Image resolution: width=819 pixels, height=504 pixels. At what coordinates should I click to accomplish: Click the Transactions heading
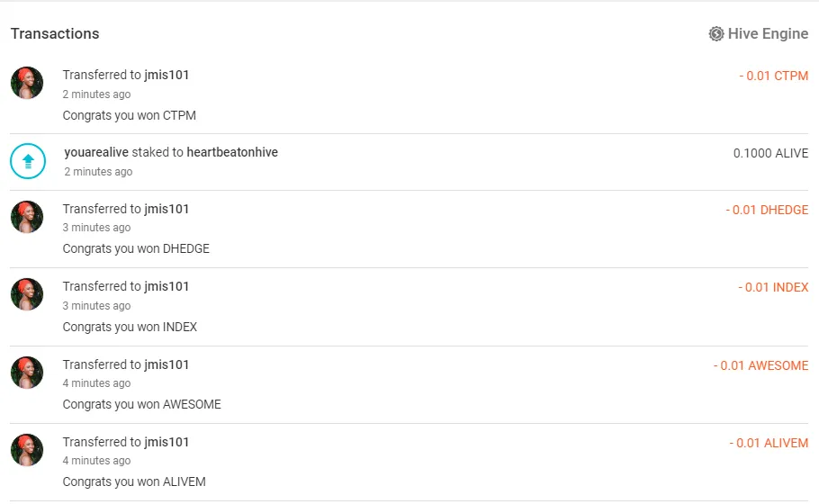55,34
